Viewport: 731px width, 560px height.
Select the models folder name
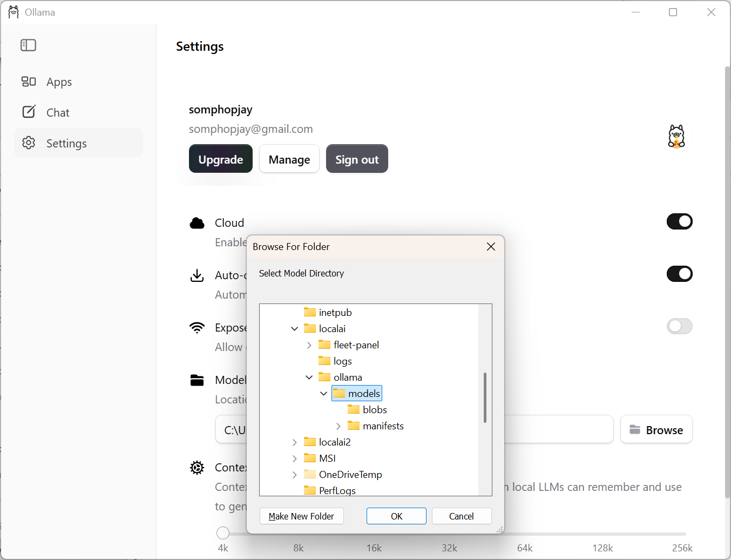[x=364, y=394]
